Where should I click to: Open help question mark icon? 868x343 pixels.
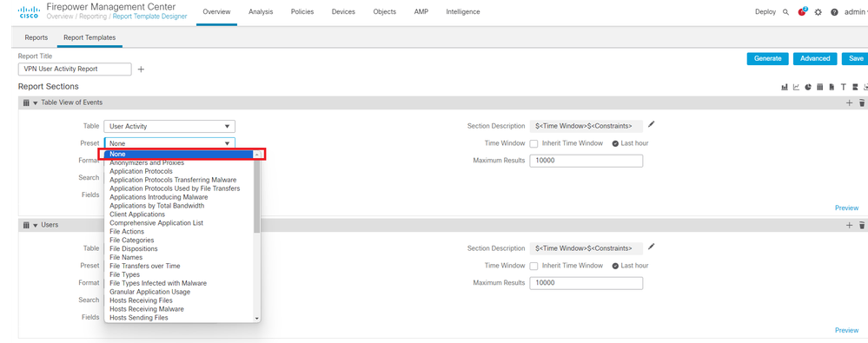coord(834,12)
